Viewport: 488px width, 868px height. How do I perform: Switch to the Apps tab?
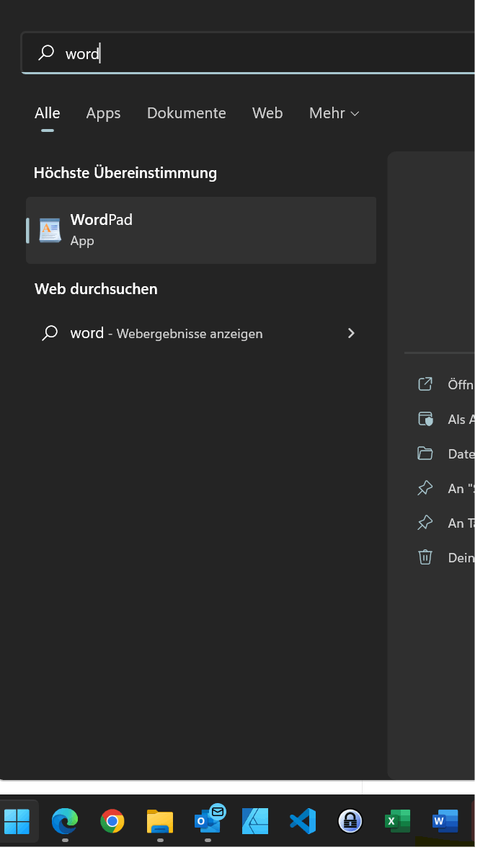coord(103,113)
